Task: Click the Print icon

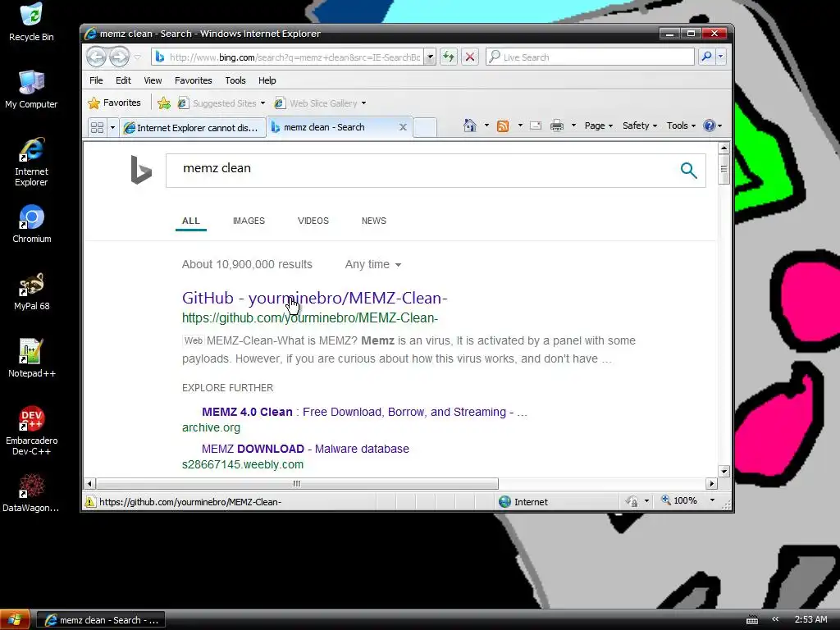Action: tap(557, 126)
